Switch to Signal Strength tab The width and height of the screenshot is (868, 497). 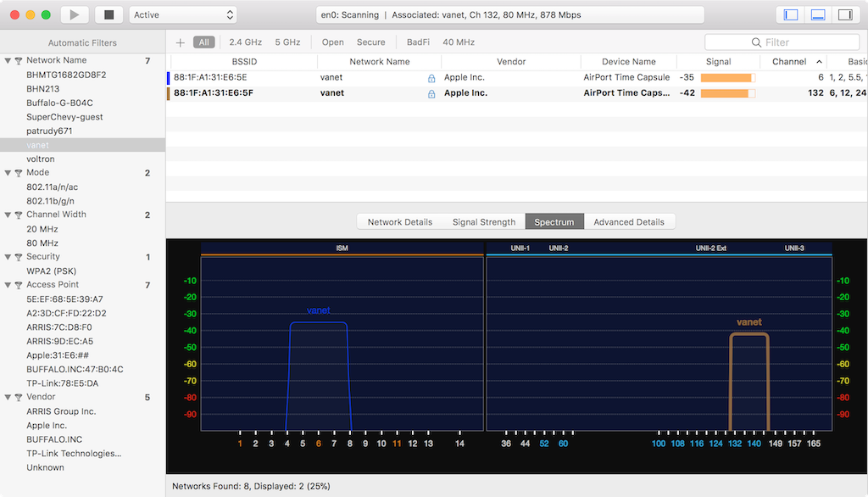coord(484,221)
